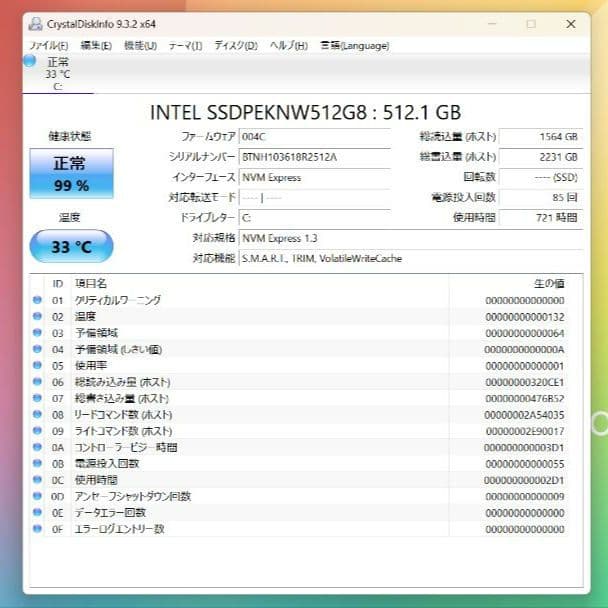Select the C: drive tab
Image resolution: width=608 pixels, height=608 pixels.
coord(58,74)
